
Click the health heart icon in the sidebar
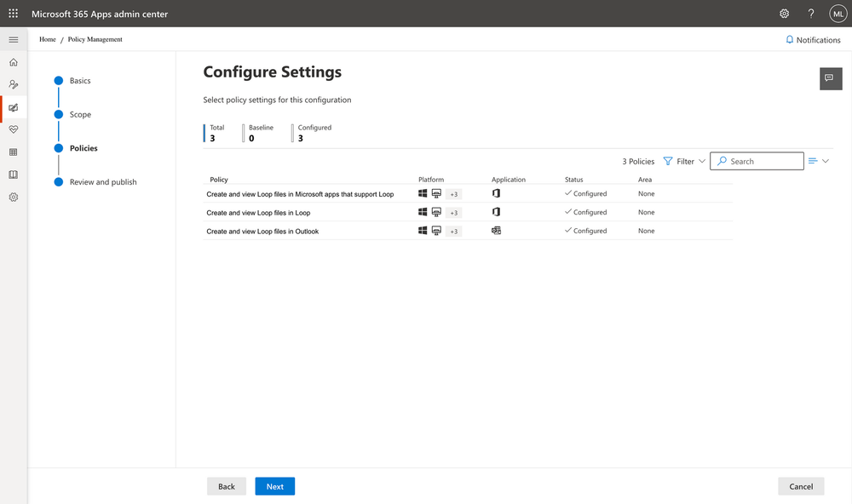click(13, 129)
